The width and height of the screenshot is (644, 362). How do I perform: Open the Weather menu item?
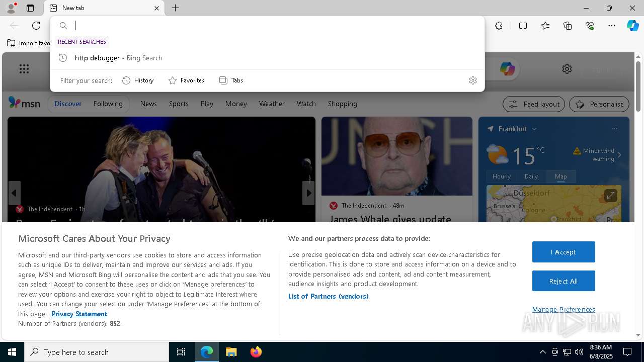click(272, 104)
